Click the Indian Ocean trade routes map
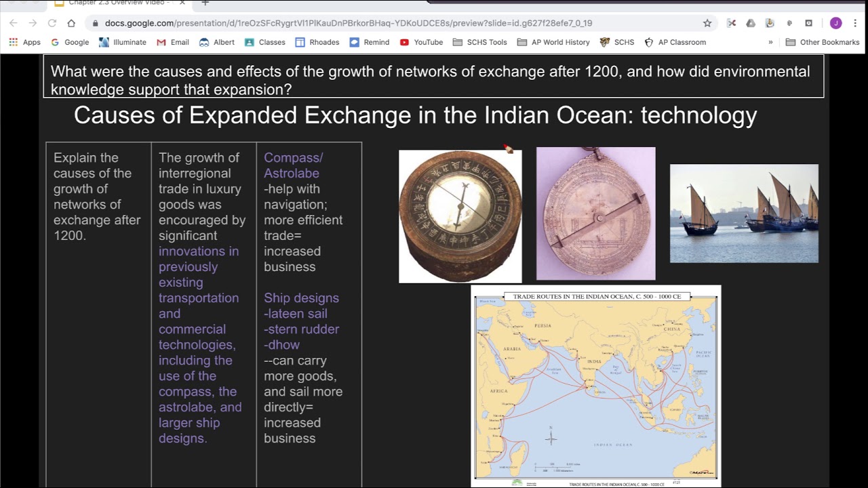Image resolution: width=868 pixels, height=488 pixels. click(596, 386)
